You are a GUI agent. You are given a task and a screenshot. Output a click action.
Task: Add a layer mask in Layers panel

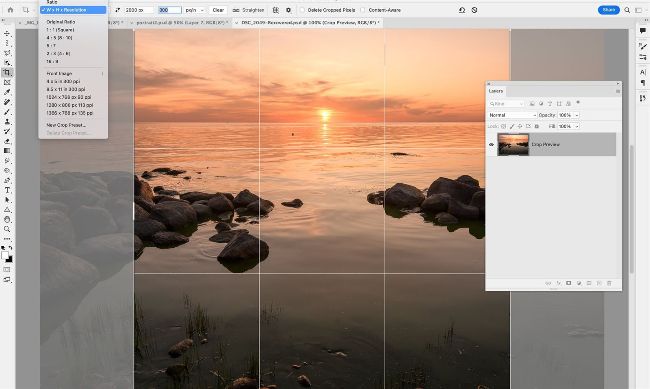click(569, 283)
